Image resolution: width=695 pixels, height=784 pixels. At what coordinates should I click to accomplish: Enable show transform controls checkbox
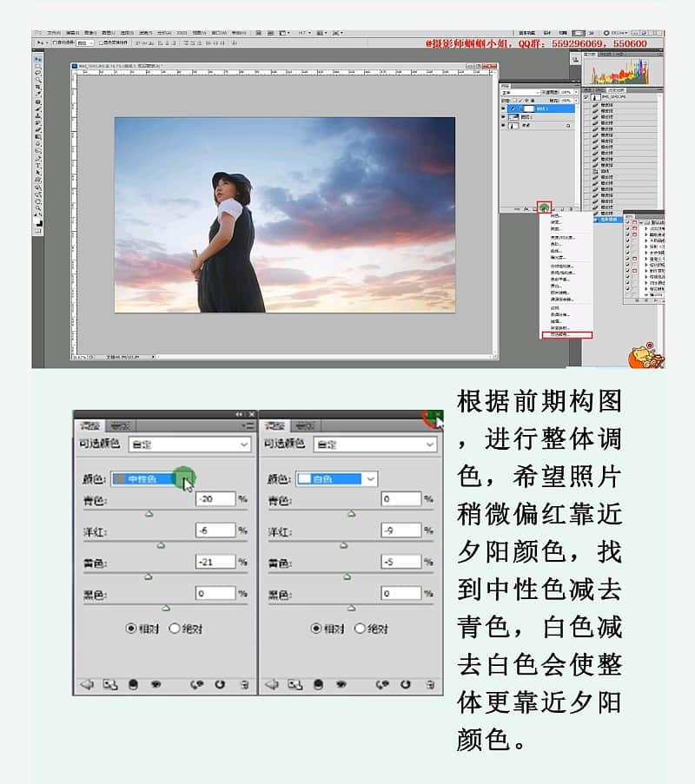pos(101,43)
